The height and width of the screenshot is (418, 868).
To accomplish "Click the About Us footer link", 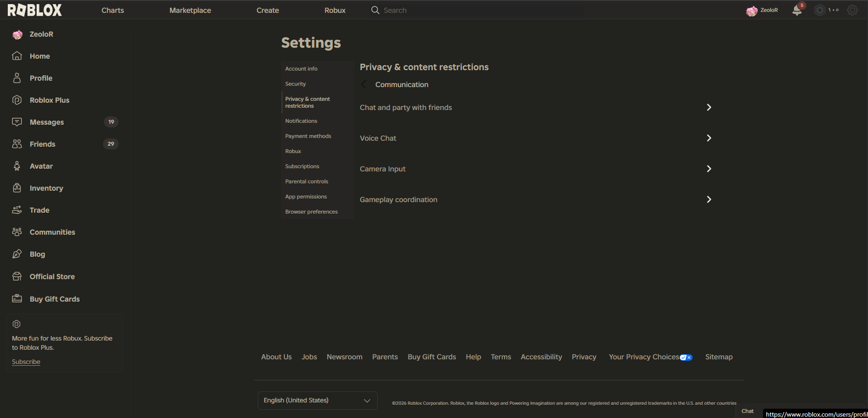I will pos(277,357).
